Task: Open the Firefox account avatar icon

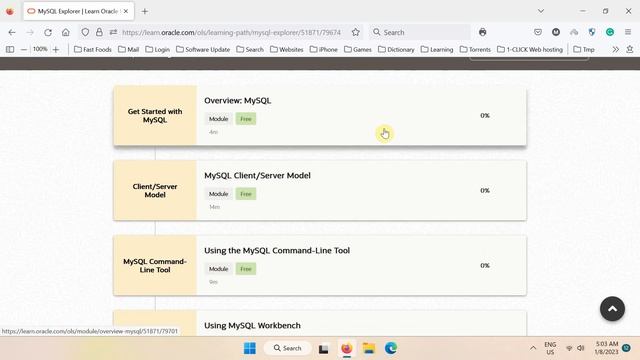Action: (556, 32)
